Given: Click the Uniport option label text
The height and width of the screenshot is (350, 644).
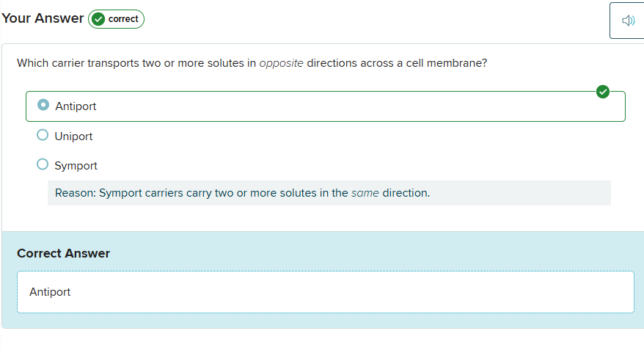Looking at the screenshot, I should [x=73, y=136].
